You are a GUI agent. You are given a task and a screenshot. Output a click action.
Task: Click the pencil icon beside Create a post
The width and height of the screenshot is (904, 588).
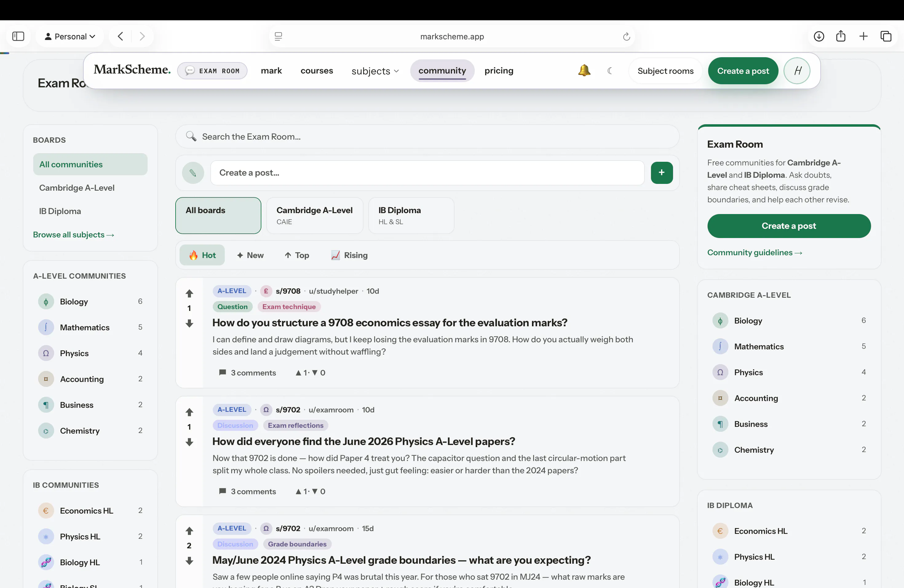(193, 173)
